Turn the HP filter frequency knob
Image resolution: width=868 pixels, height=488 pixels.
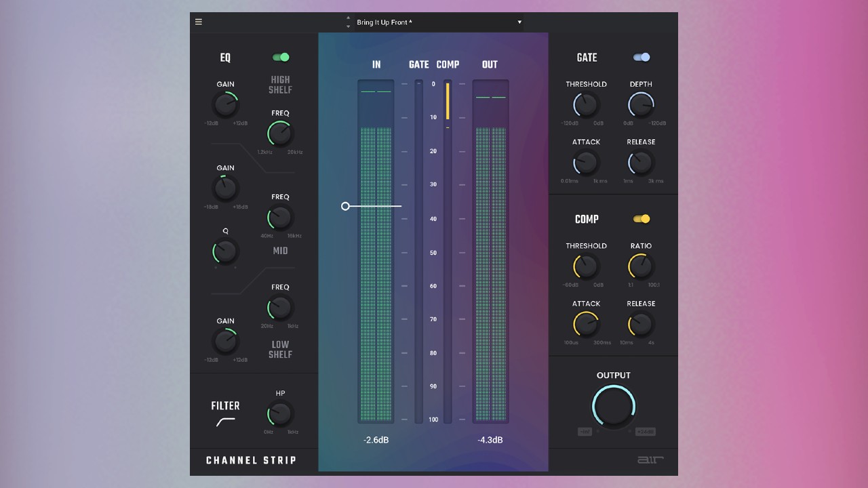[x=279, y=413]
